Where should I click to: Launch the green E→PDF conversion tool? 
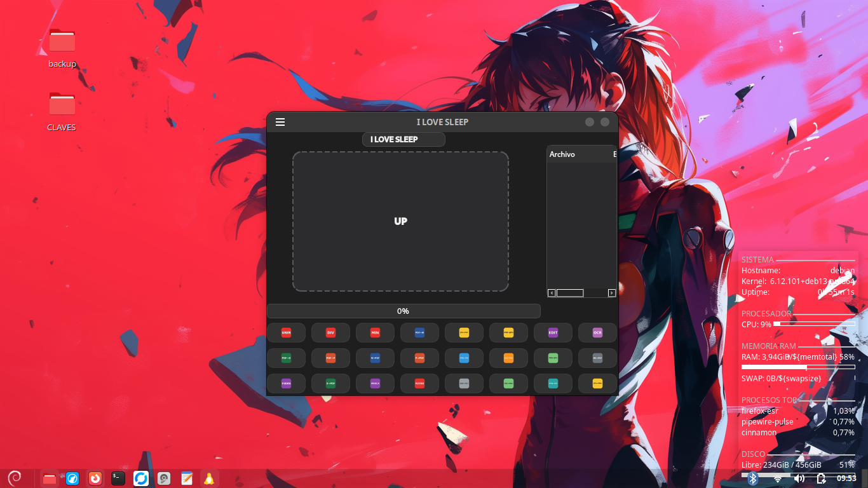coord(330,383)
